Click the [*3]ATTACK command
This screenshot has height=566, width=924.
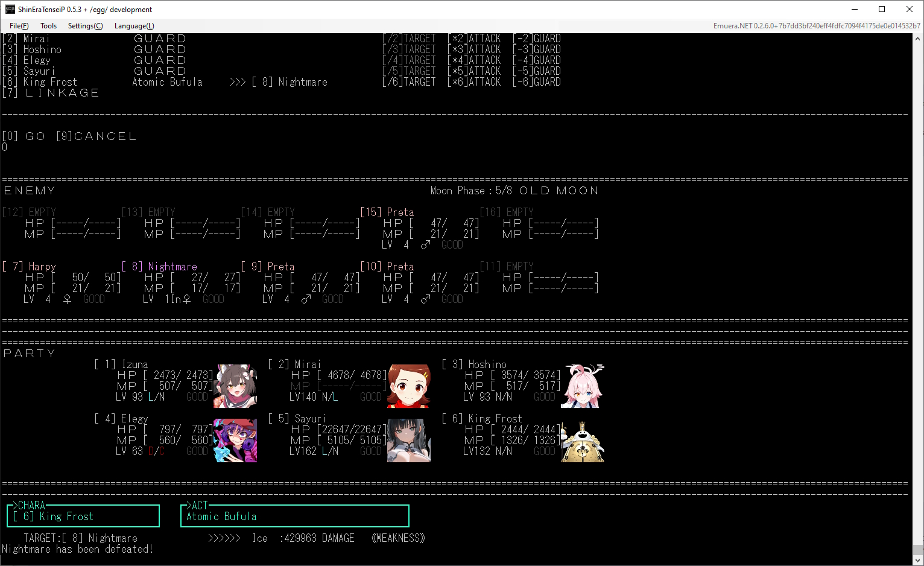(474, 49)
